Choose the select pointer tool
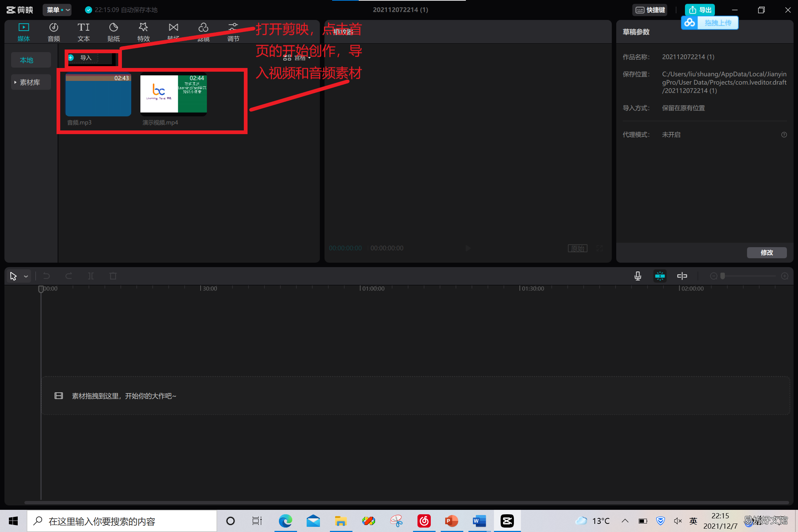This screenshot has width=798, height=532. [13, 276]
